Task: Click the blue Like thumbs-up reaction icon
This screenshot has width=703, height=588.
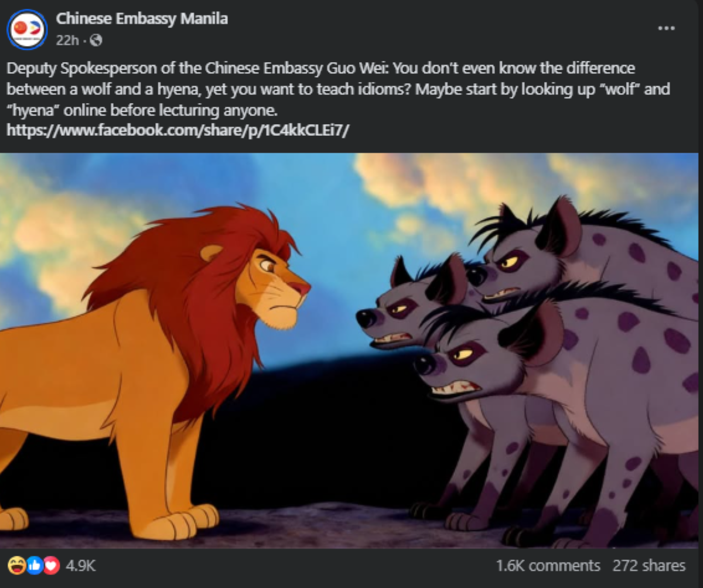Action: (35, 566)
